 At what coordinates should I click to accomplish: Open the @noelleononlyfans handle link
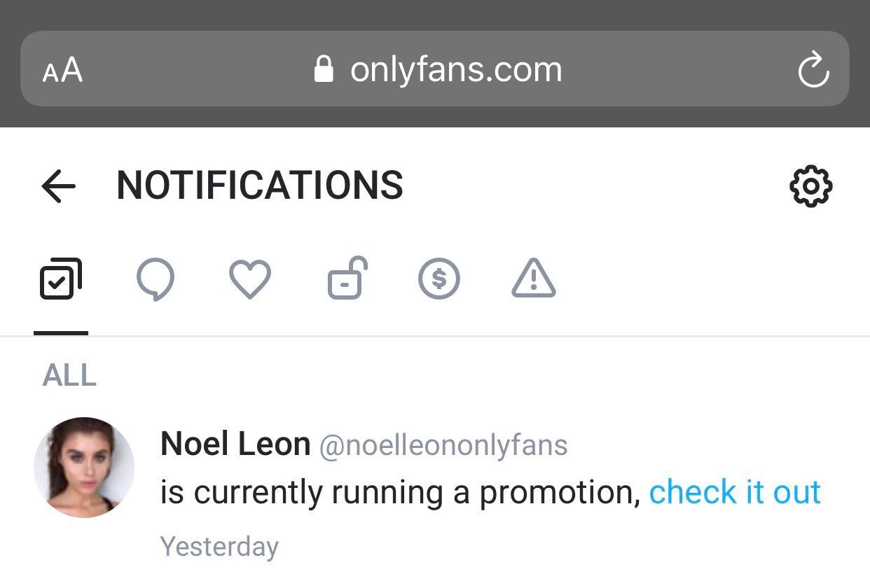point(443,445)
